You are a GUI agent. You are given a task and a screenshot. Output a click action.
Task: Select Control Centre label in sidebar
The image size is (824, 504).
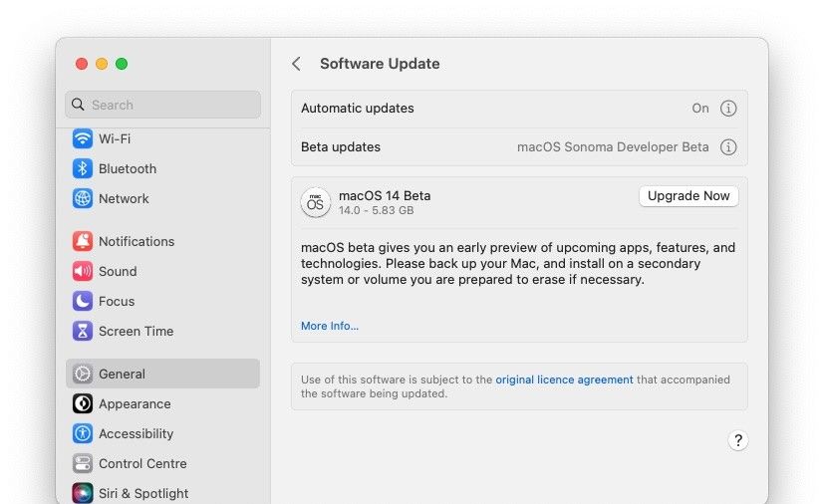(x=142, y=463)
